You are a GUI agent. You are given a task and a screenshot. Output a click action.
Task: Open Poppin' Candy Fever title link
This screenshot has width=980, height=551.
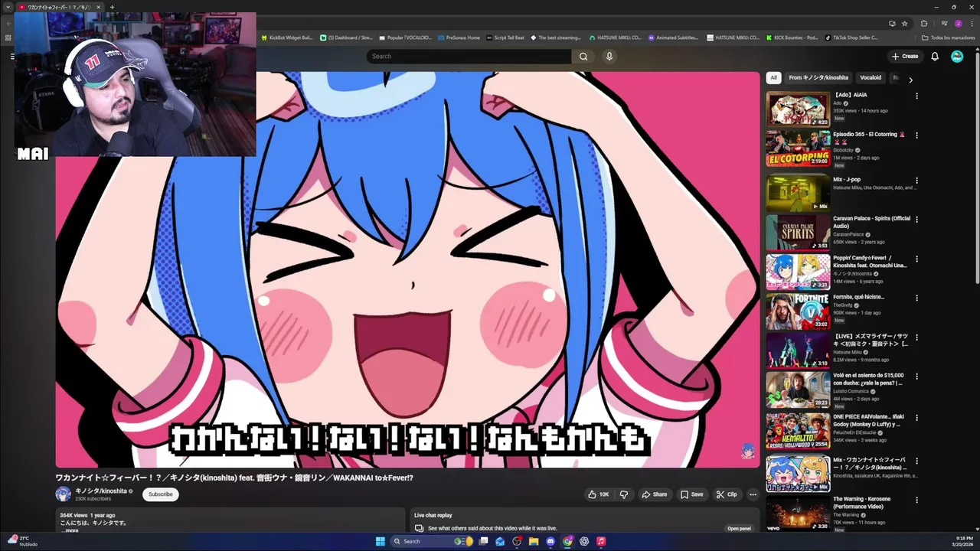pyautogui.click(x=870, y=262)
